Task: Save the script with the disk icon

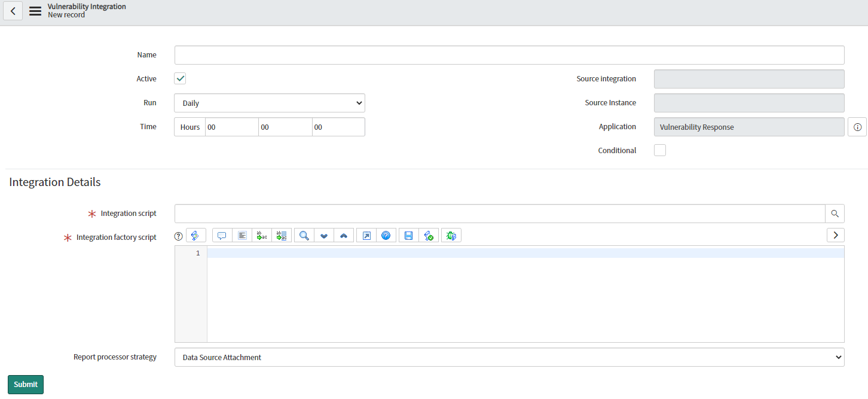Action: 408,235
